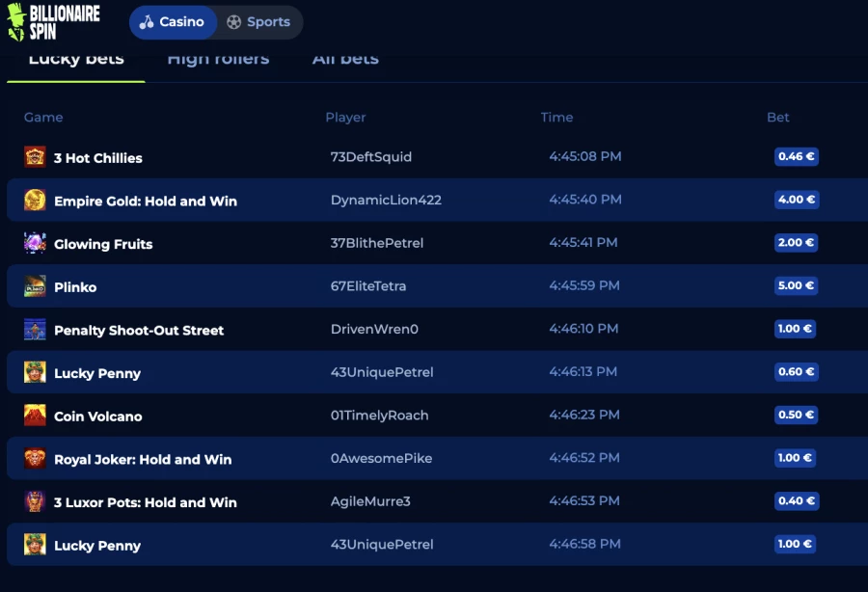Click the Plinko game icon
The width and height of the screenshot is (868, 592).
click(x=35, y=286)
